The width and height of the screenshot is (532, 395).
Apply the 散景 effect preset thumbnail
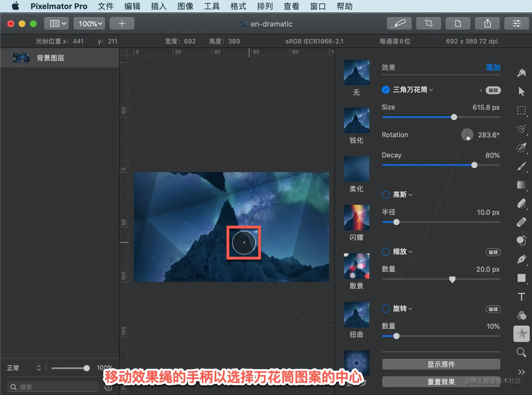coord(356,266)
